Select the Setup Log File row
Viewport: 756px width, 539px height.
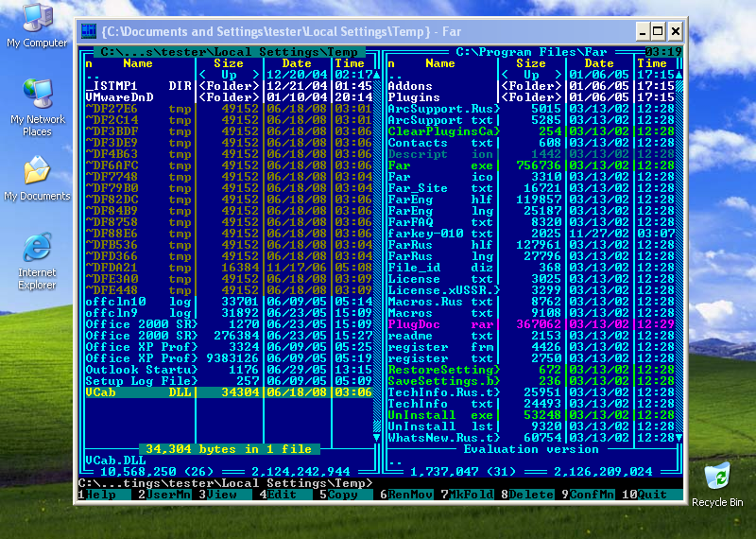(229, 381)
